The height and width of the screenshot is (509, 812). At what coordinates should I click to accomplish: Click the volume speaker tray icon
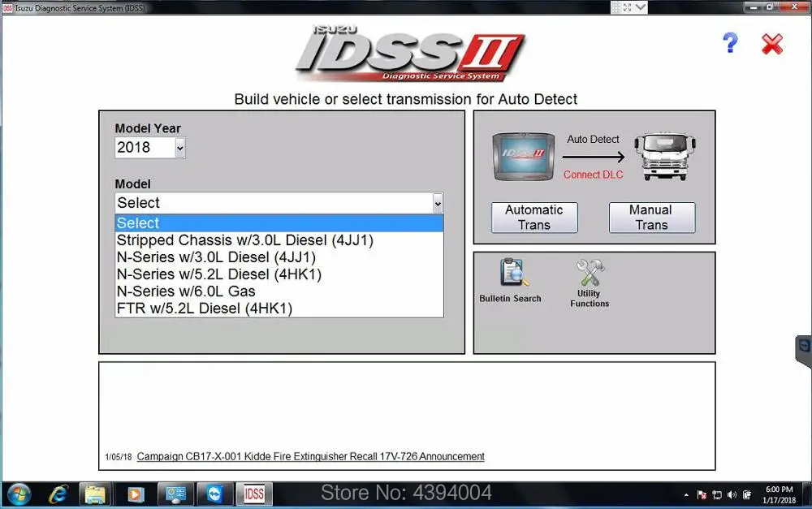(732, 495)
